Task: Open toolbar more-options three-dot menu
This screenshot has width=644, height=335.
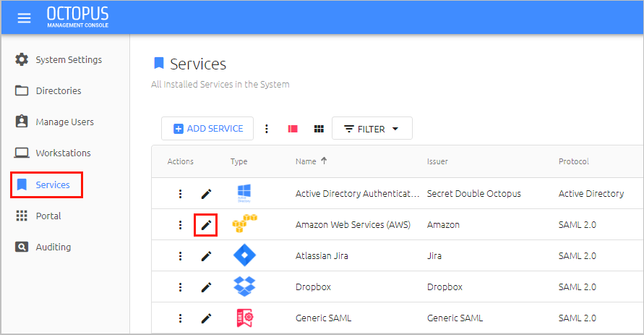Action: click(267, 129)
